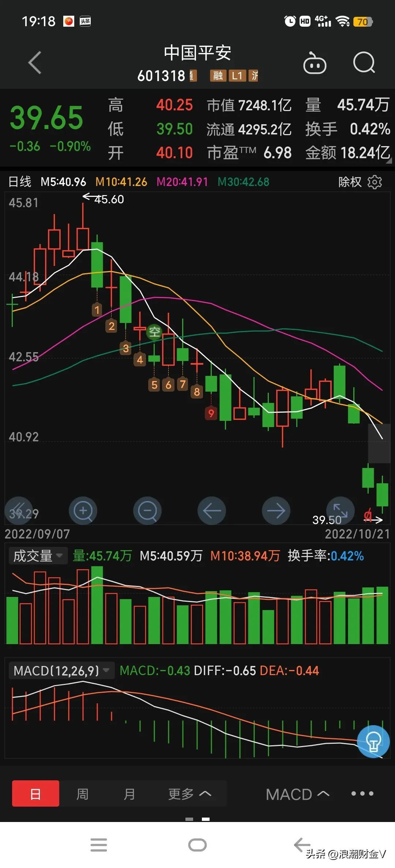
Task: Tap the 45.60 peak price label
Action: tap(109, 199)
